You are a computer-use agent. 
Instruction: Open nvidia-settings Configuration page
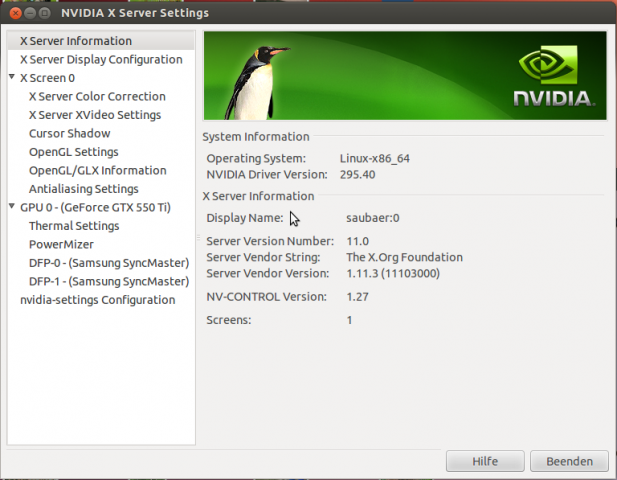click(x=98, y=300)
